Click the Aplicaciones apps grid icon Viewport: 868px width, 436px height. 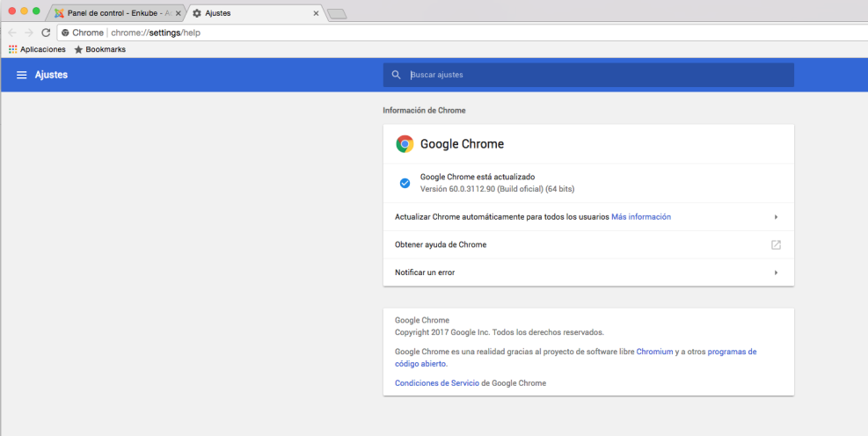pos(12,49)
